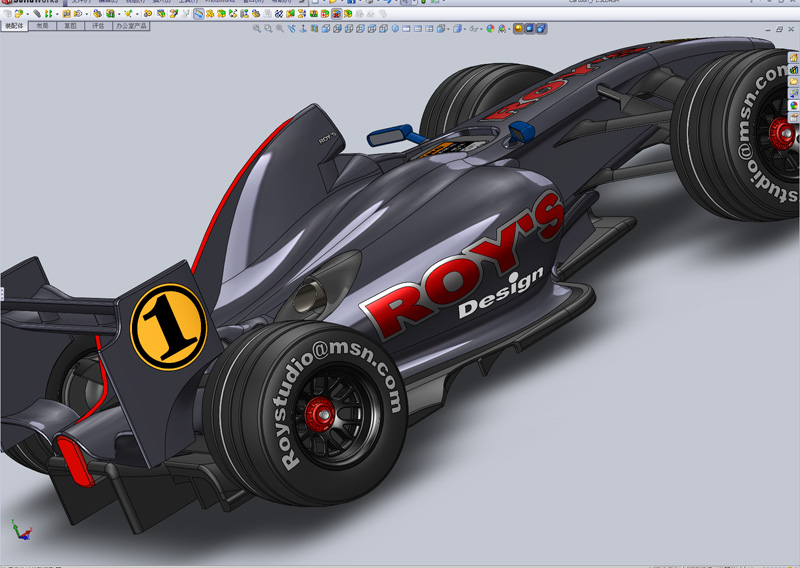Screen dimensions: 800x568
Task: Open Appearances/Scenes color ball in task pane
Action: 794,105
